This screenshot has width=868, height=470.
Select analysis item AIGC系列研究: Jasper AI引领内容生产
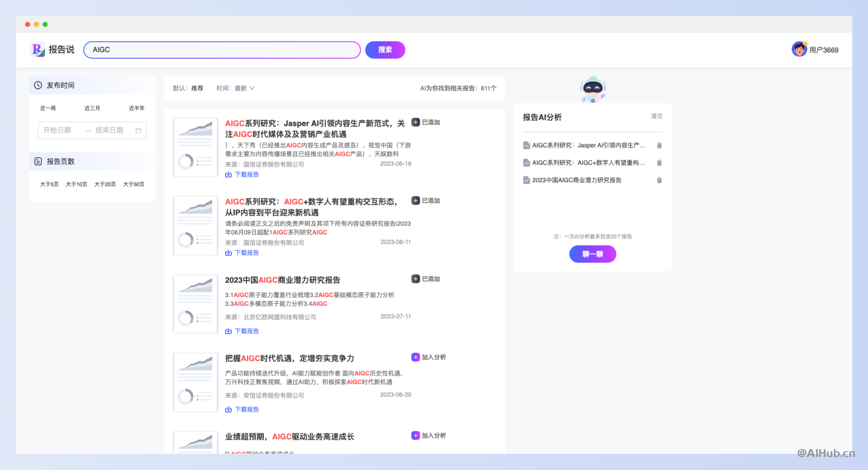[589, 145]
